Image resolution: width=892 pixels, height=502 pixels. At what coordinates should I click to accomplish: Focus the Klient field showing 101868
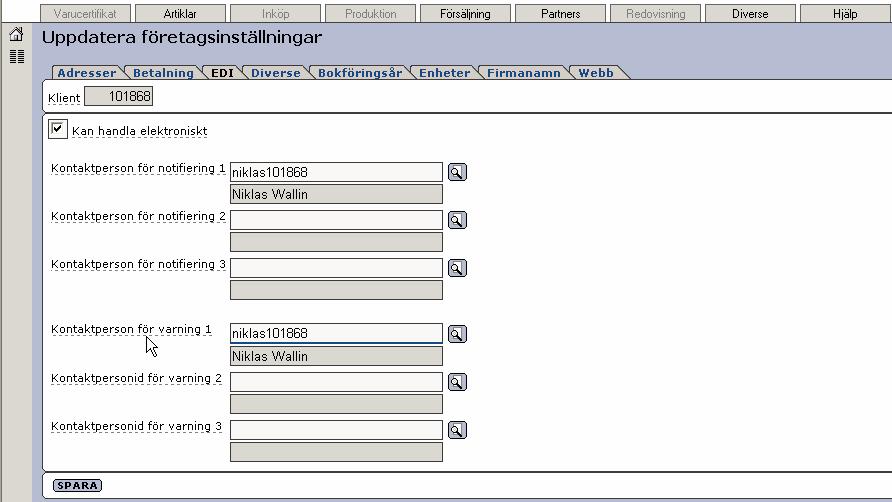click(x=118, y=96)
